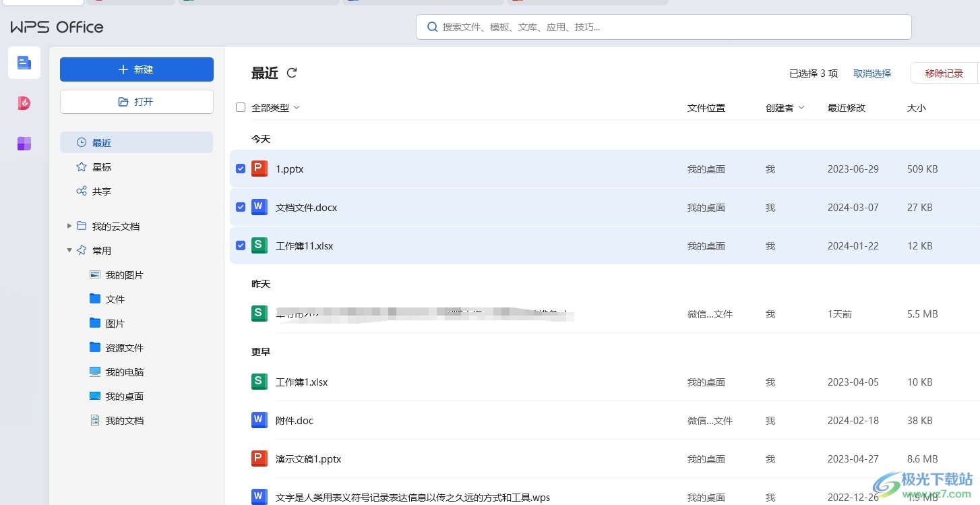Open the documents icon in left rail
The height and width of the screenshot is (505, 980).
24,63
